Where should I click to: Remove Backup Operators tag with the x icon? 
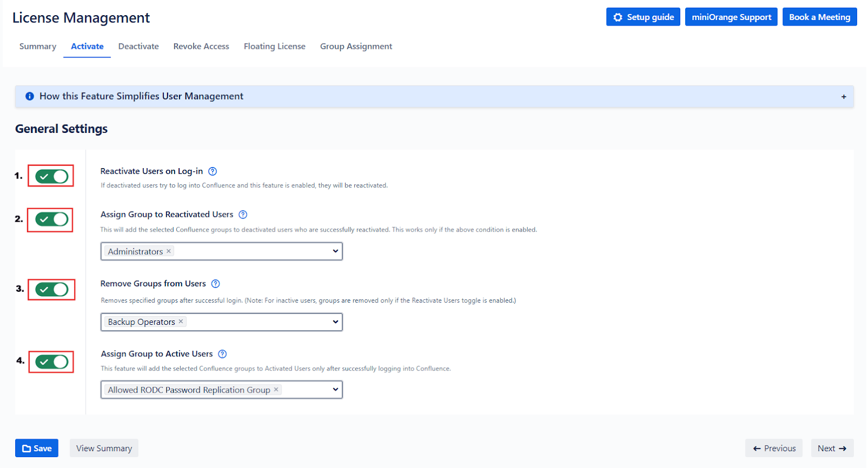[x=181, y=322]
